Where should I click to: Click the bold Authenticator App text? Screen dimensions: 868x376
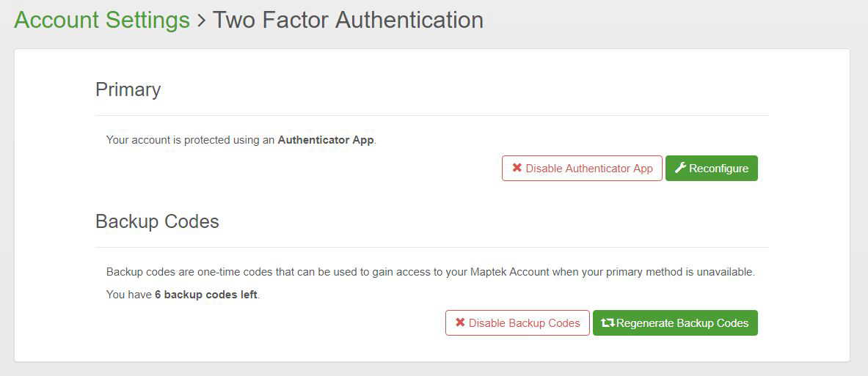(x=326, y=140)
